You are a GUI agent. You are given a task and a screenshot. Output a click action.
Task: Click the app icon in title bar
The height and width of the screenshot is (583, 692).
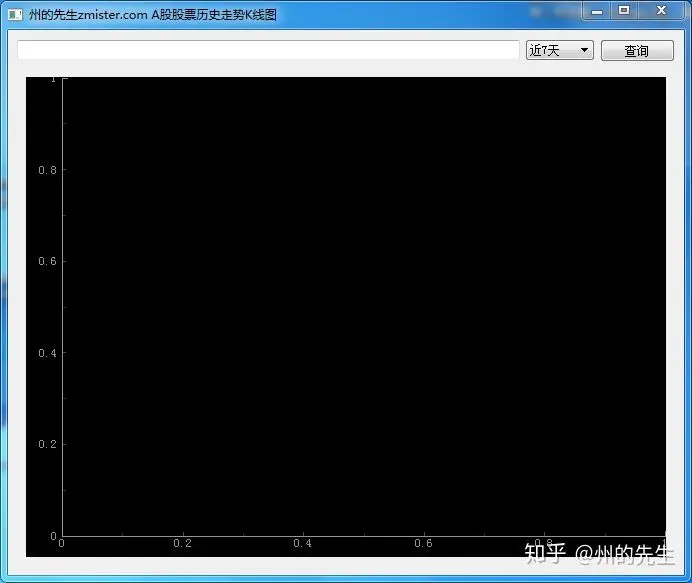pos(15,15)
